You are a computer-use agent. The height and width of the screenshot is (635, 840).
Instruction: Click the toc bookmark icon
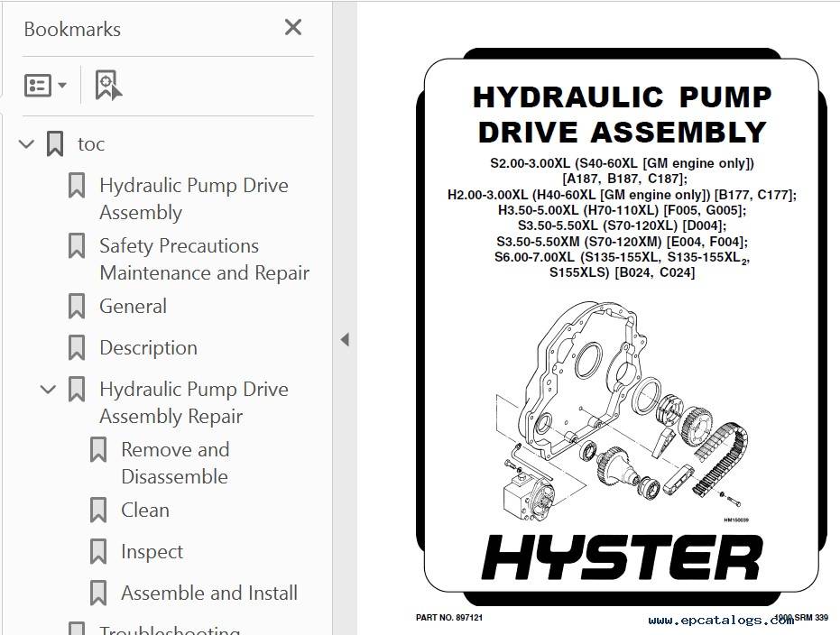point(55,144)
